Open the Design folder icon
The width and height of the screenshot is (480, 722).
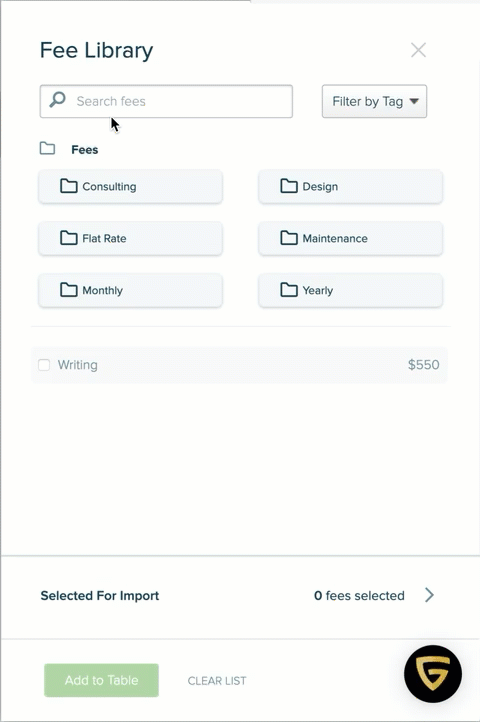(289, 186)
